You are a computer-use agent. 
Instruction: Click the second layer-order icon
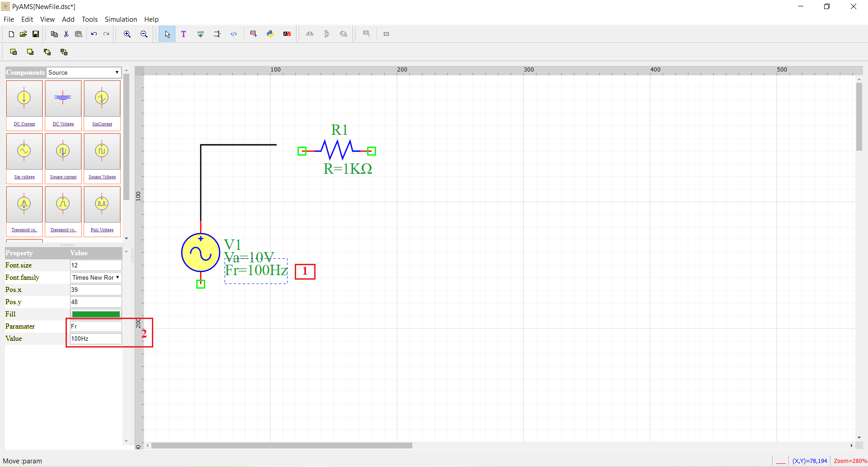pyautogui.click(x=30, y=52)
